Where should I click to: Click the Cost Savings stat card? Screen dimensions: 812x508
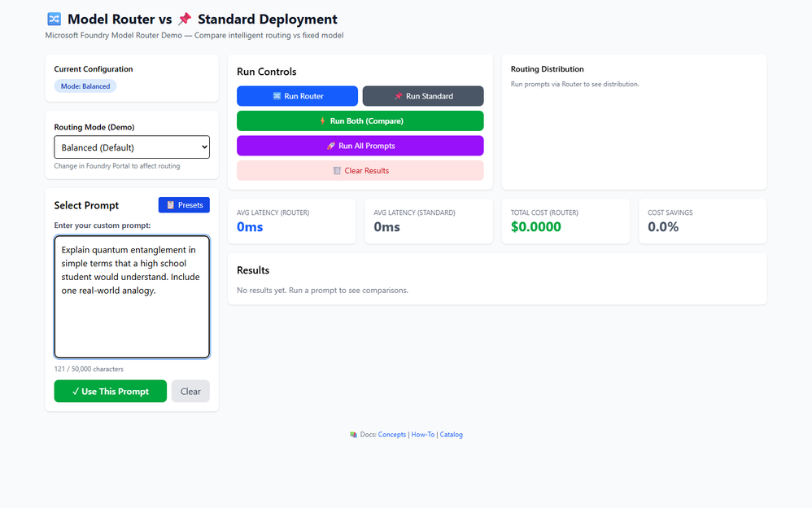click(x=703, y=221)
